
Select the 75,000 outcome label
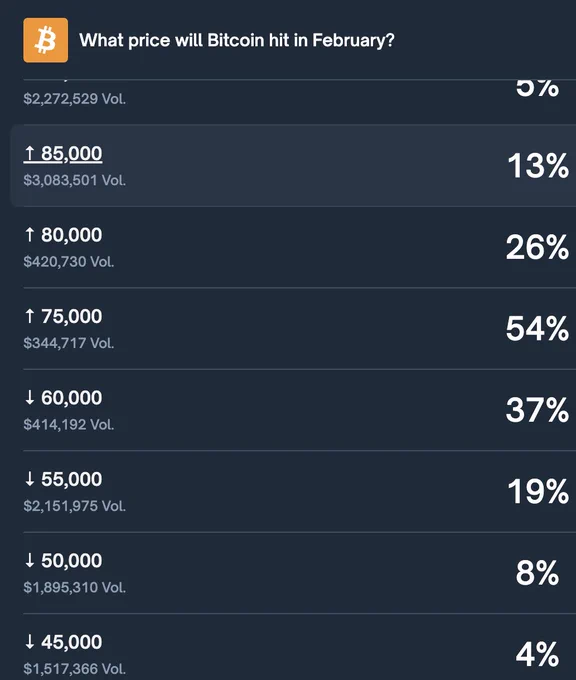pos(72,316)
